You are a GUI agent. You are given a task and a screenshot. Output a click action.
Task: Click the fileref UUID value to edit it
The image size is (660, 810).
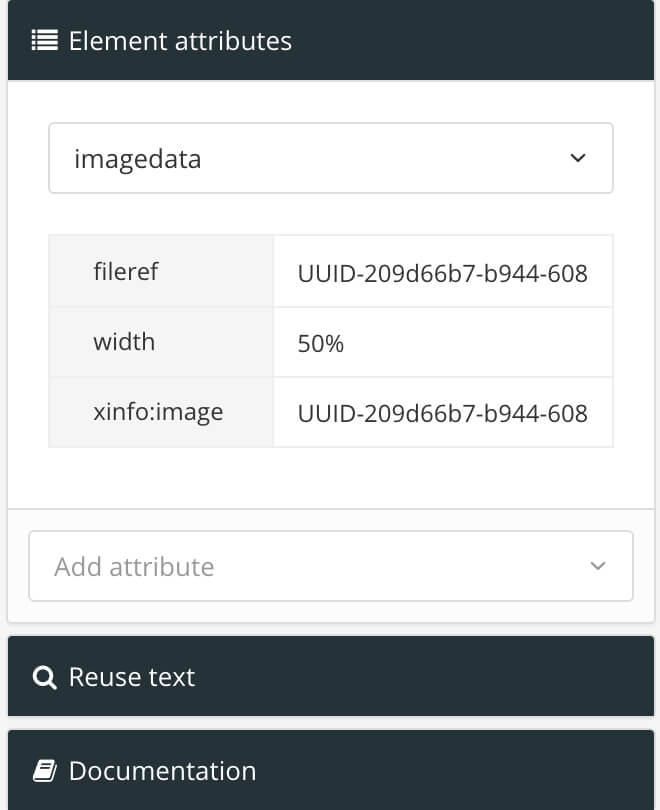(443, 271)
